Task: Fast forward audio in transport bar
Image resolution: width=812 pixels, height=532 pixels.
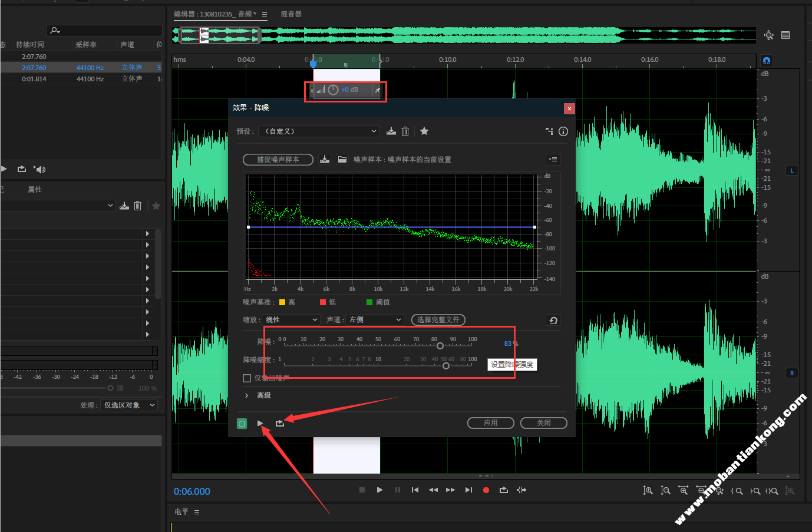Action: 451,490
